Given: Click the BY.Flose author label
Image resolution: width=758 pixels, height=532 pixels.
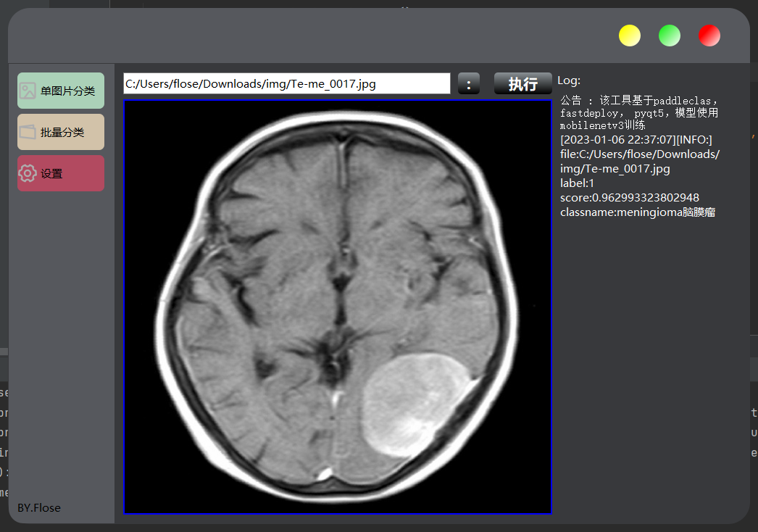Looking at the screenshot, I should (x=39, y=508).
